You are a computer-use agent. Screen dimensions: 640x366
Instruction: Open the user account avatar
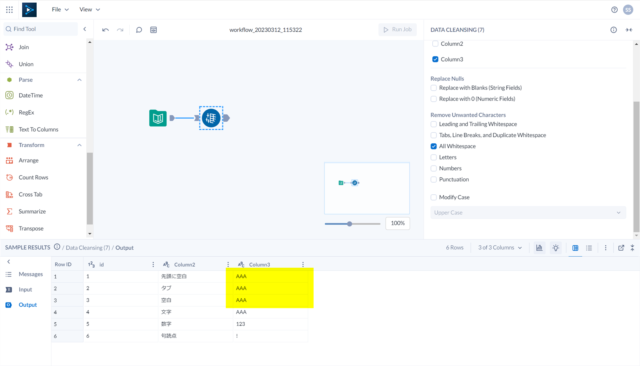[x=628, y=10]
